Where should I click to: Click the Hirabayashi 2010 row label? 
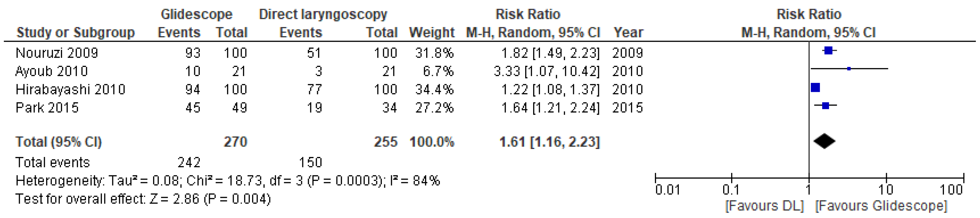tap(70, 89)
